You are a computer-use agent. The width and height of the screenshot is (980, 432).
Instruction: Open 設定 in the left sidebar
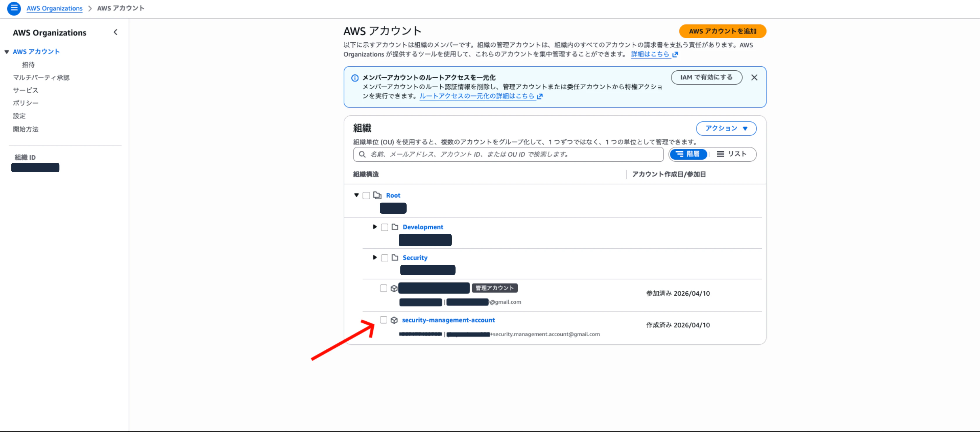pyautogui.click(x=19, y=116)
